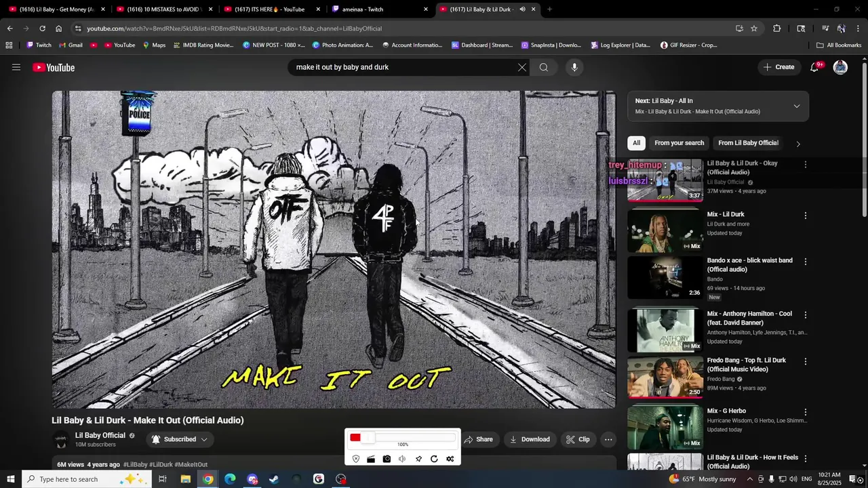Clear the search box with the X
Image resolution: width=868 pixels, height=488 pixels.
521,67
